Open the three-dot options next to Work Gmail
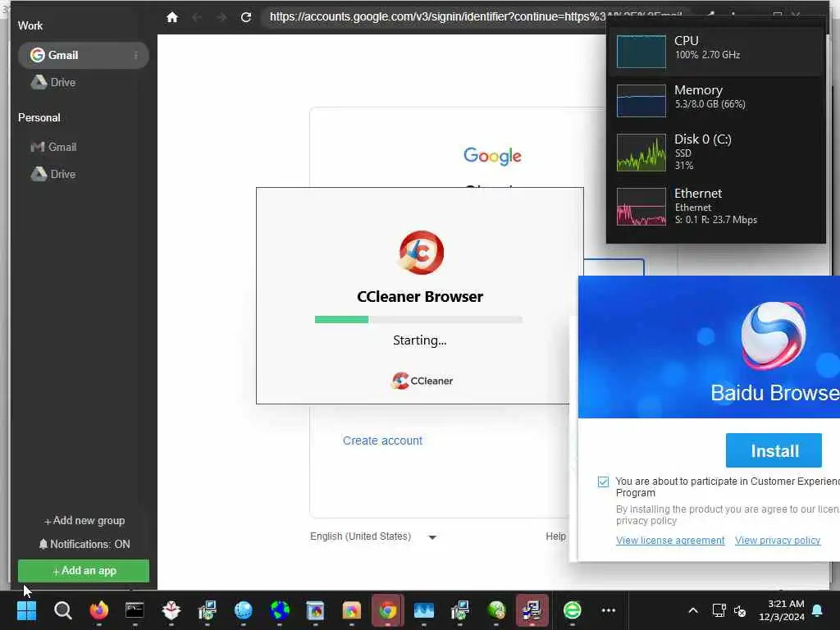840x630 pixels. [x=135, y=55]
